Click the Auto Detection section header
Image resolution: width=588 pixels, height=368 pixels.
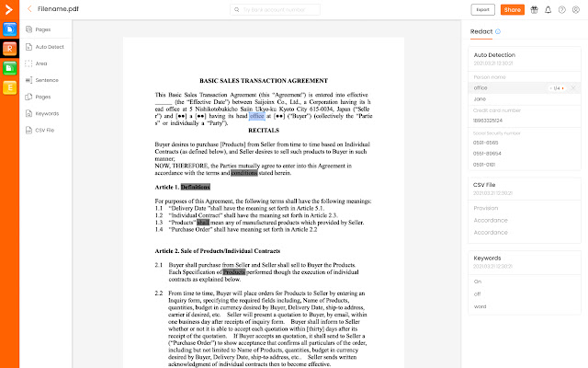click(494, 55)
